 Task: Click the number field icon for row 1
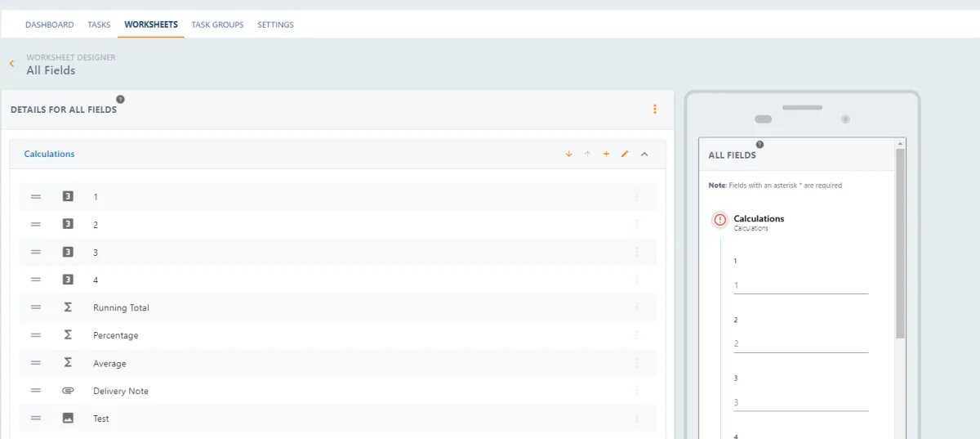(68, 197)
